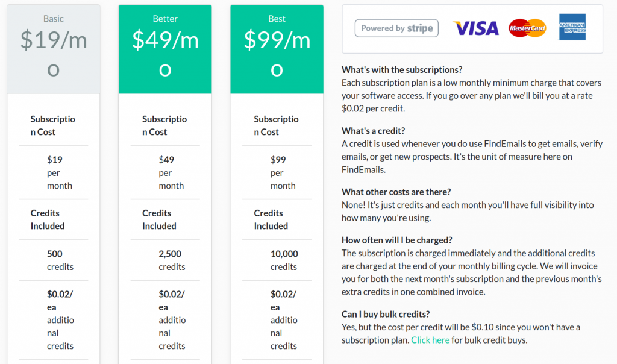617x364 pixels.
Task: Click the 'What's a credit?' heading
Action: (x=373, y=131)
